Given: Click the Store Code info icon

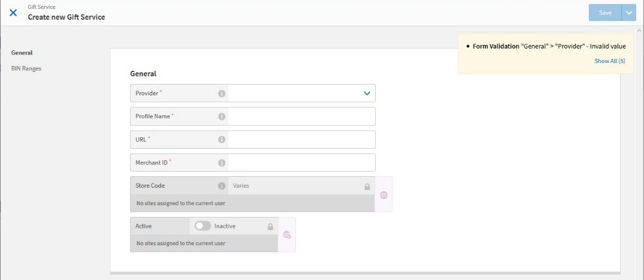Looking at the screenshot, I should coord(221,186).
